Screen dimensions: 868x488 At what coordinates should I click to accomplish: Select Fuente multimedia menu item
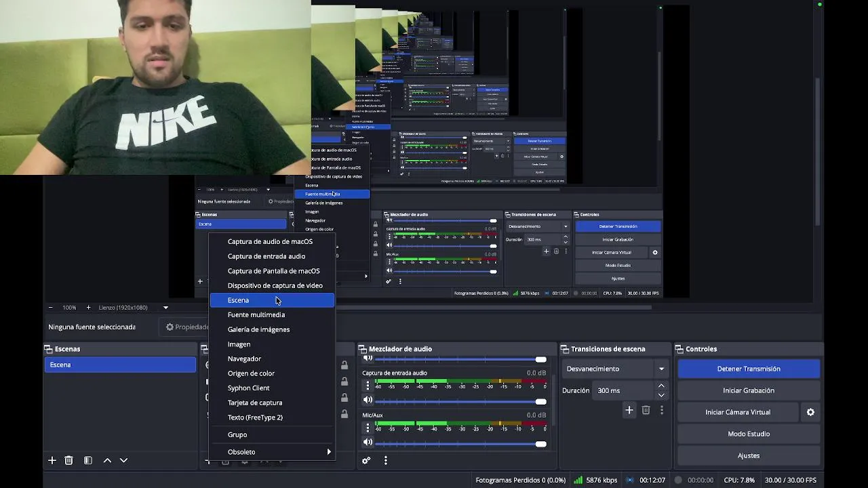coord(272,314)
